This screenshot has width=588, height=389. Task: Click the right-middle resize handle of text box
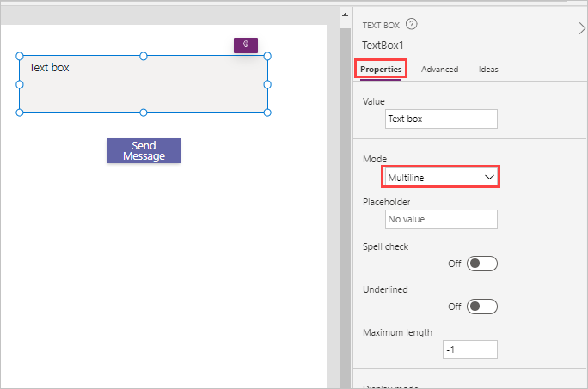pos(267,84)
